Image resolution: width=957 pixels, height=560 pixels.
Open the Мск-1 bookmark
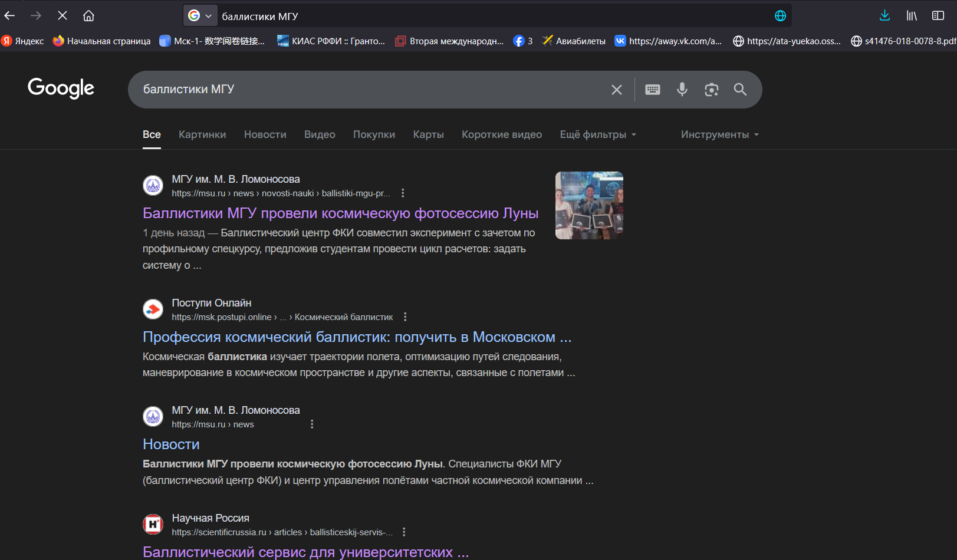point(212,41)
